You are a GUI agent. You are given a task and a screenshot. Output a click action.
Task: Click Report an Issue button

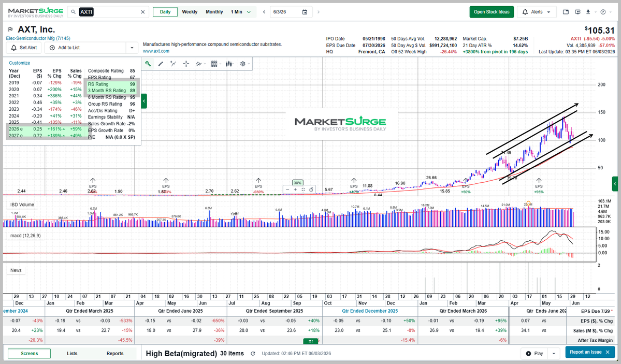[x=590, y=352]
